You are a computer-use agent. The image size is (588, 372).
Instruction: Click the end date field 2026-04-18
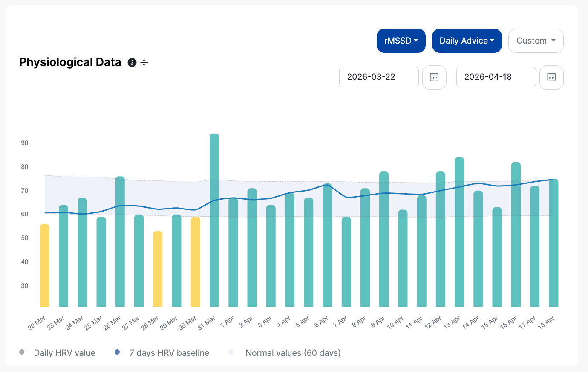[496, 77]
